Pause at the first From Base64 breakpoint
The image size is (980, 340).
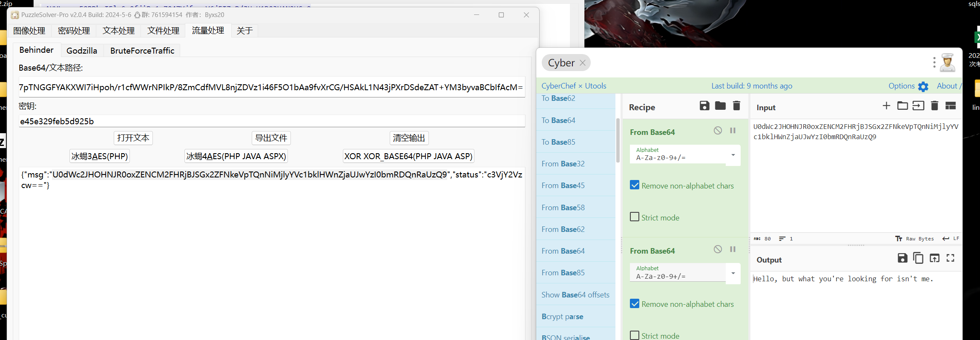coord(733,131)
